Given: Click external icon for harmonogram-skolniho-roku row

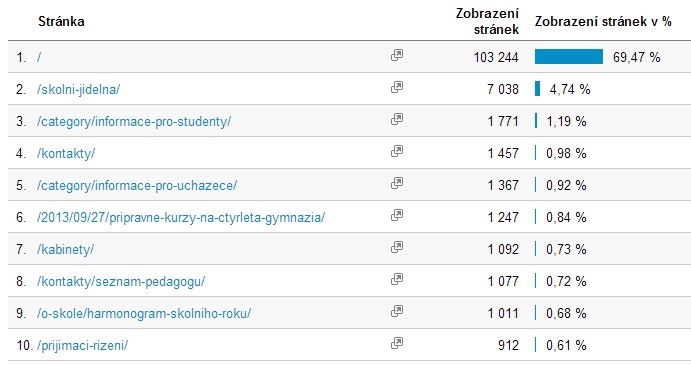Looking at the screenshot, I should pyautogui.click(x=397, y=311).
